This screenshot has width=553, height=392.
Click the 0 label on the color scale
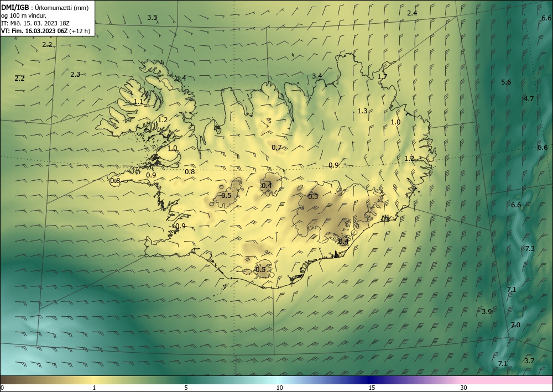coord(2,388)
